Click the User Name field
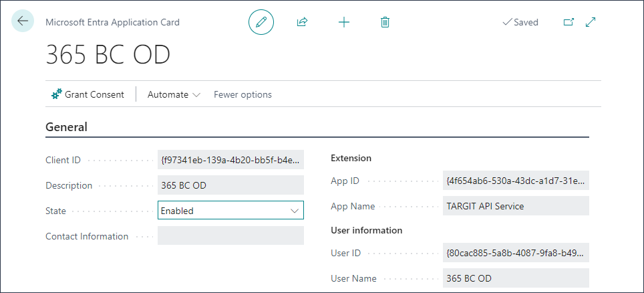The width and height of the screenshot is (644, 293). click(x=516, y=278)
